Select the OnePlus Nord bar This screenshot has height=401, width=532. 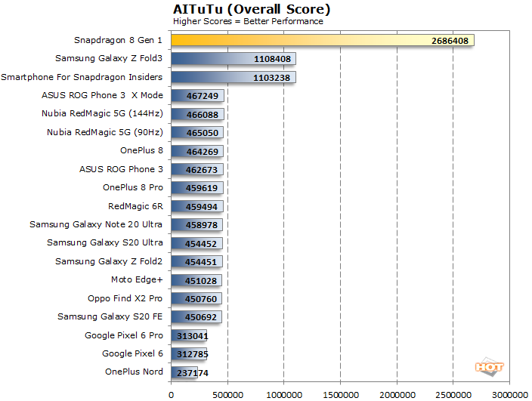(x=184, y=372)
